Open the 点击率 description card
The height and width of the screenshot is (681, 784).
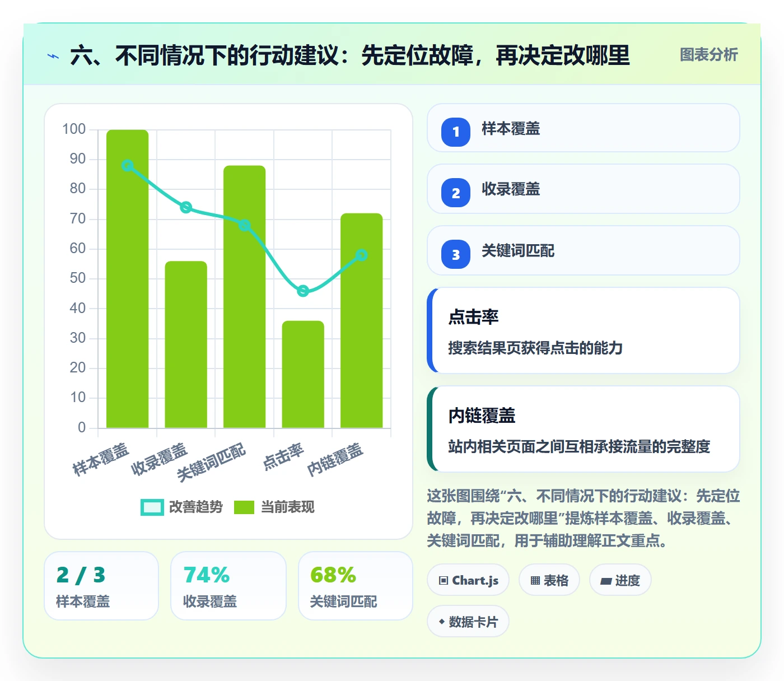click(x=584, y=330)
